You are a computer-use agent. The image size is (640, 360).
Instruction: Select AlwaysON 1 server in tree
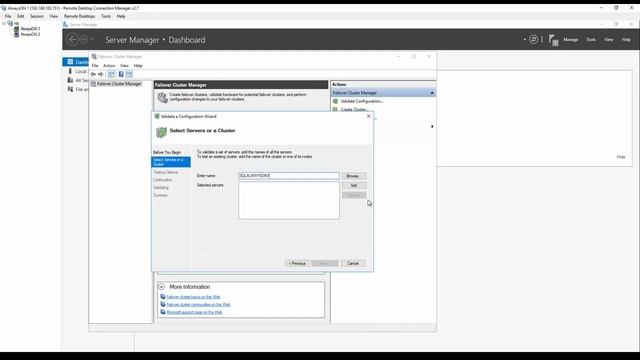30,29
